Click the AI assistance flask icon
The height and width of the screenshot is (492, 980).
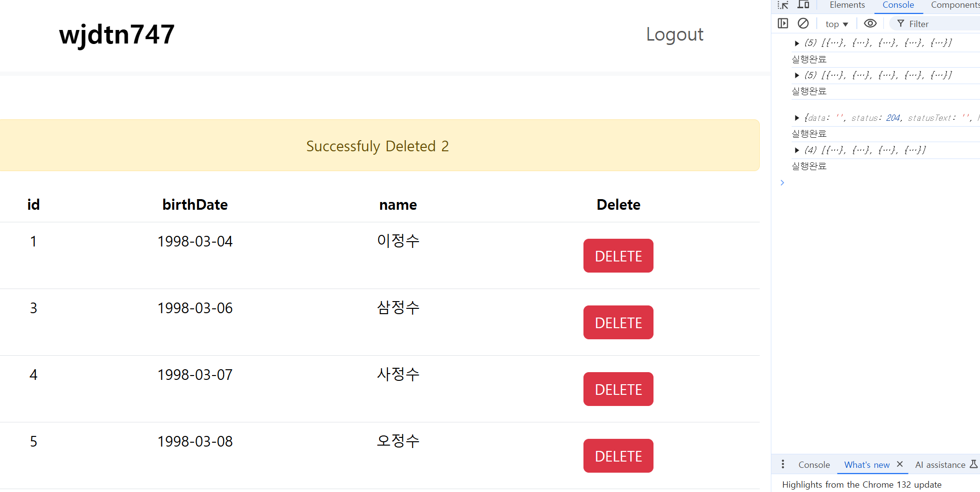coord(974,464)
